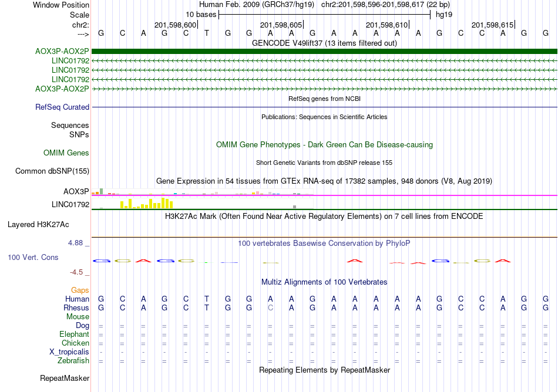Click the Common dbSNP(155) track label
Image resolution: width=558 pixels, height=392 pixels.
[52, 171]
